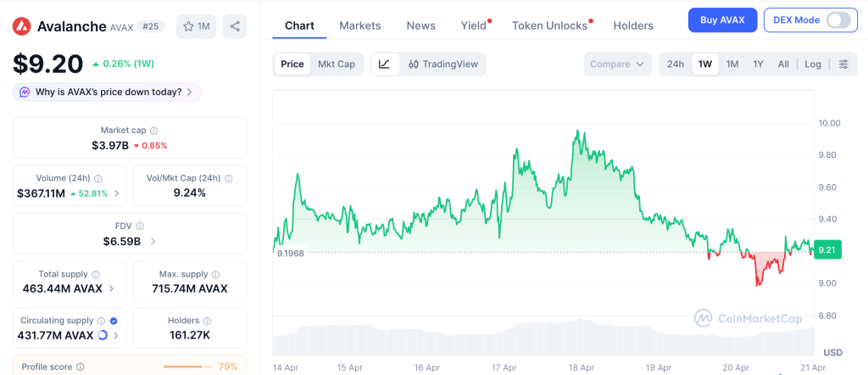868x375 pixels.
Task: Click the 9.1968 baseline price label
Action: click(291, 253)
